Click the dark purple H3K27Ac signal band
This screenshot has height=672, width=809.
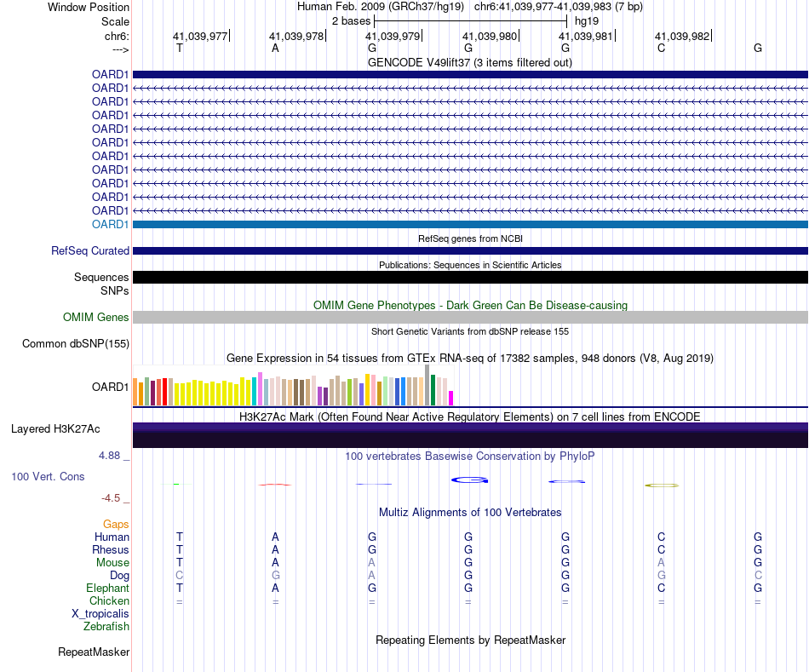pyautogui.click(x=470, y=435)
